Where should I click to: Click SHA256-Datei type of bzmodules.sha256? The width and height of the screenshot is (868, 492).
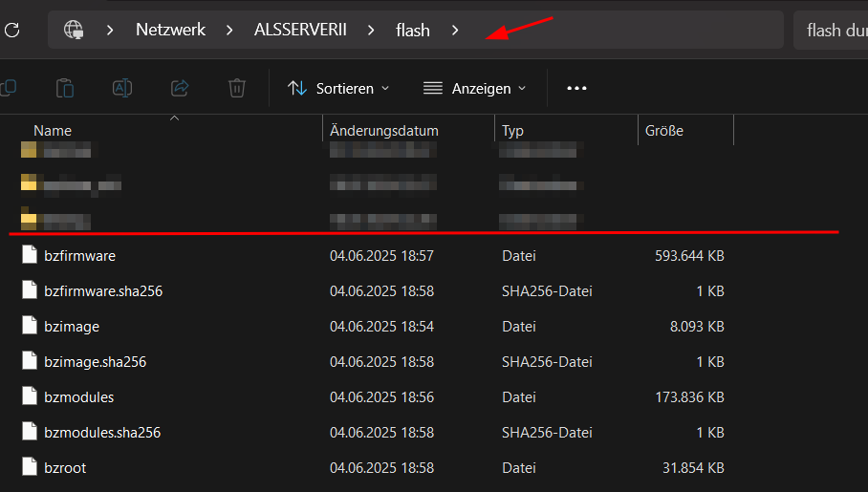[547, 433]
